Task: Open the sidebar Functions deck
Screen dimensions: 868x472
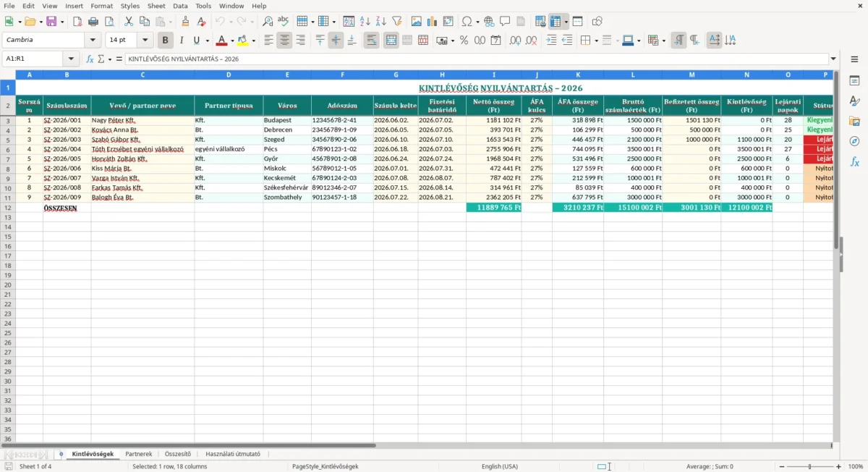Action: (x=854, y=162)
